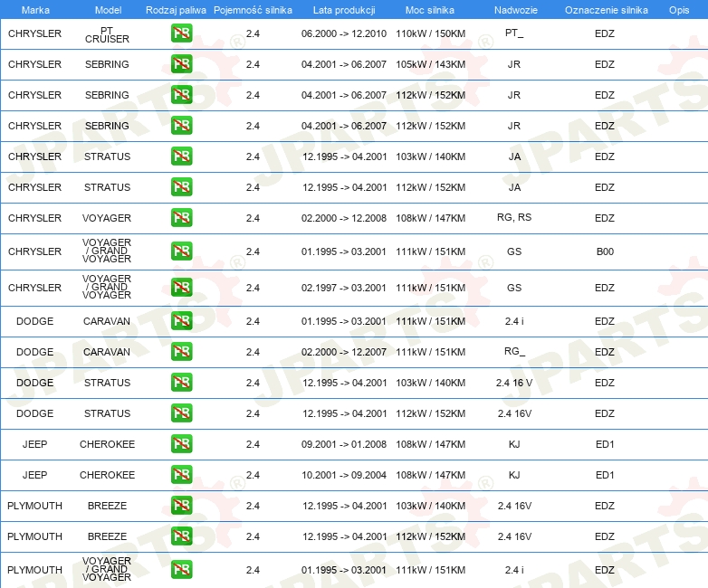Image resolution: width=708 pixels, height=588 pixels.
Task: Select the PT CRUISER model cell
Action: click(107, 34)
